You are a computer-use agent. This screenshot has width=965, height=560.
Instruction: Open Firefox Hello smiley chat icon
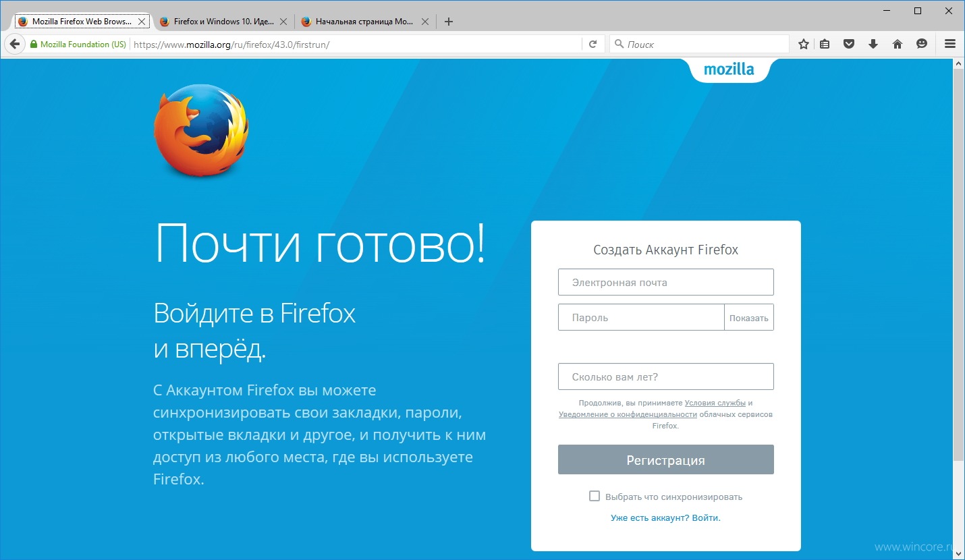click(922, 44)
